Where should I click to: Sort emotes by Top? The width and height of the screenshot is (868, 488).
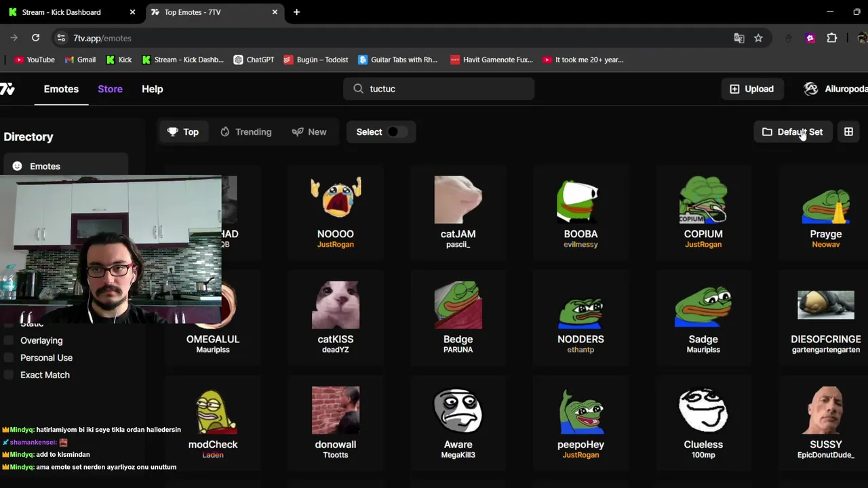(183, 131)
